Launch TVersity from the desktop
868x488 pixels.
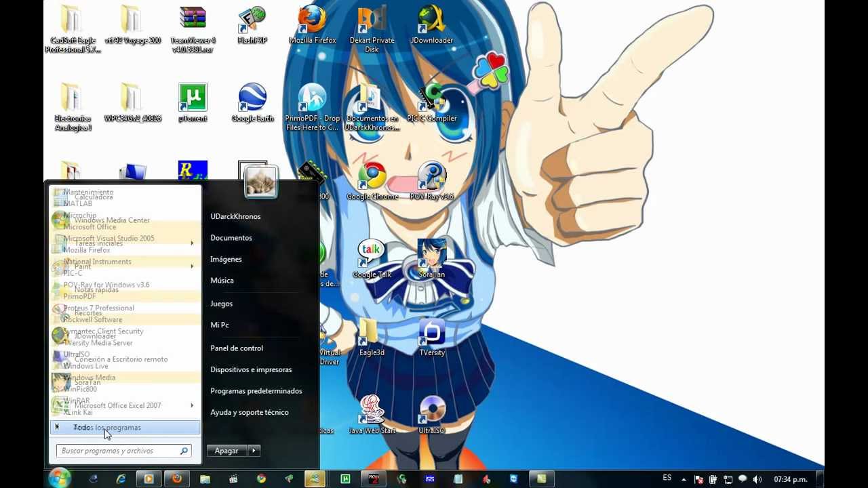pyautogui.click(x=431, y=337)
